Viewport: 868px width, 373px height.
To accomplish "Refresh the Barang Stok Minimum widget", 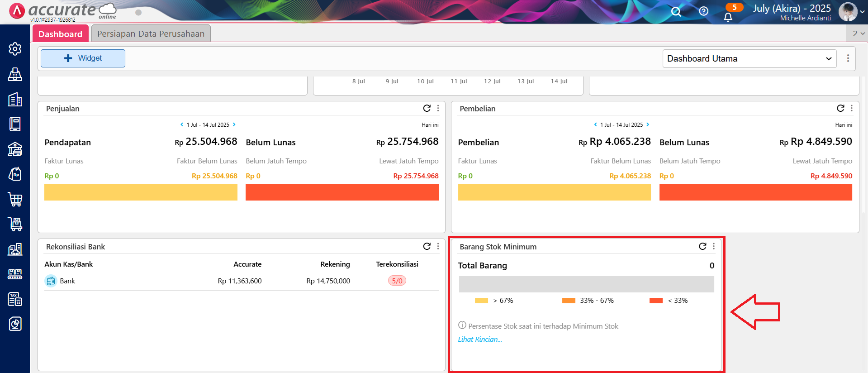I will click(702, 246).
